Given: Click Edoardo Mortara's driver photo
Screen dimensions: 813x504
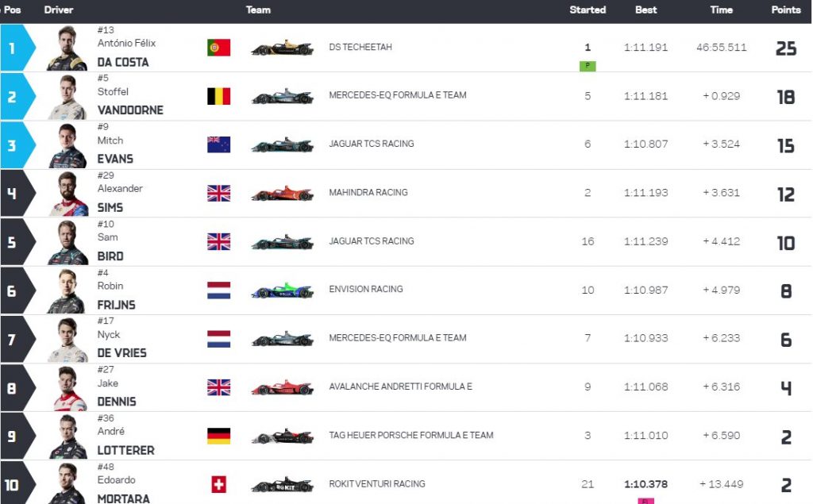Looking at the screenshot, I should click(67, 484).
